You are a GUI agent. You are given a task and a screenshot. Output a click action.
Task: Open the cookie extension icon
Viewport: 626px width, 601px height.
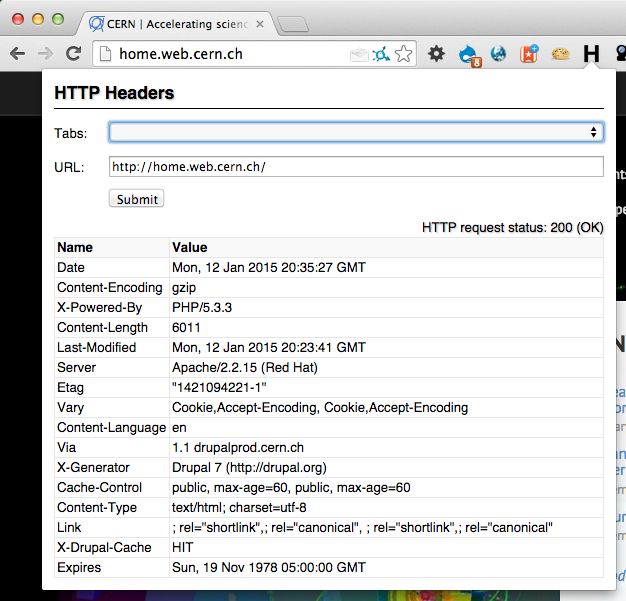pos(561,54)
